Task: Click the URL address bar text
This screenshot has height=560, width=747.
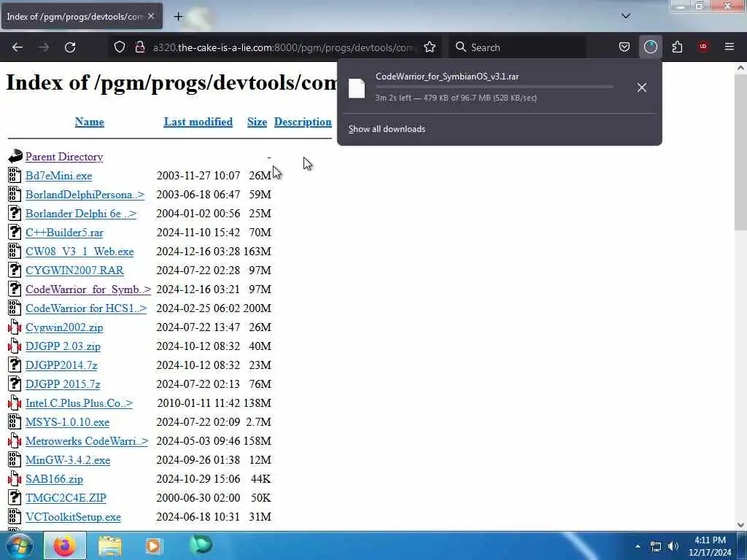Action: [x=284, y=47]
